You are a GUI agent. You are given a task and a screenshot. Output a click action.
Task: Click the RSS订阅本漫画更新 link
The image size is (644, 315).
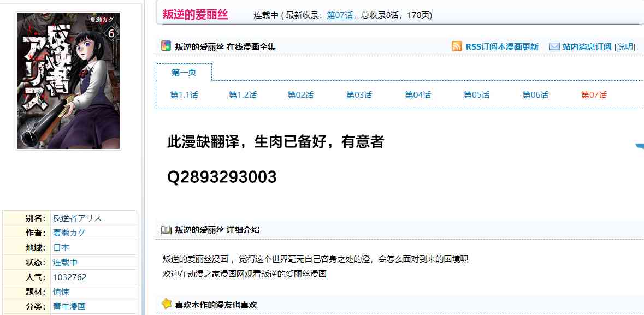pyautogui.click(x=501, y=47)
